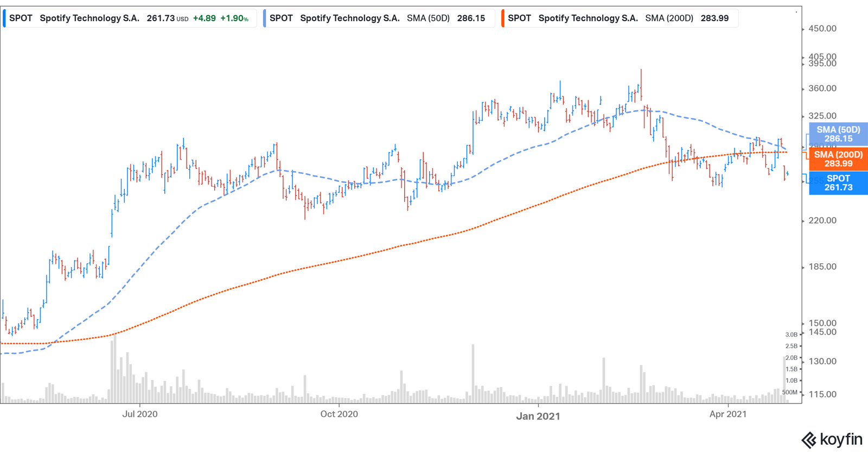868x455 pixels.
Task: Click the 450.00 price axis label
Action: click(x=822, y=29)
